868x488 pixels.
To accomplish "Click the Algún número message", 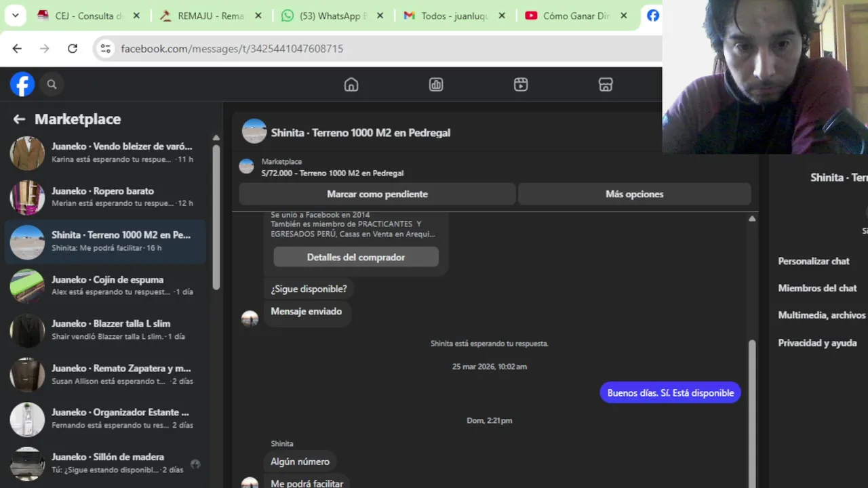I will point(300,462).
